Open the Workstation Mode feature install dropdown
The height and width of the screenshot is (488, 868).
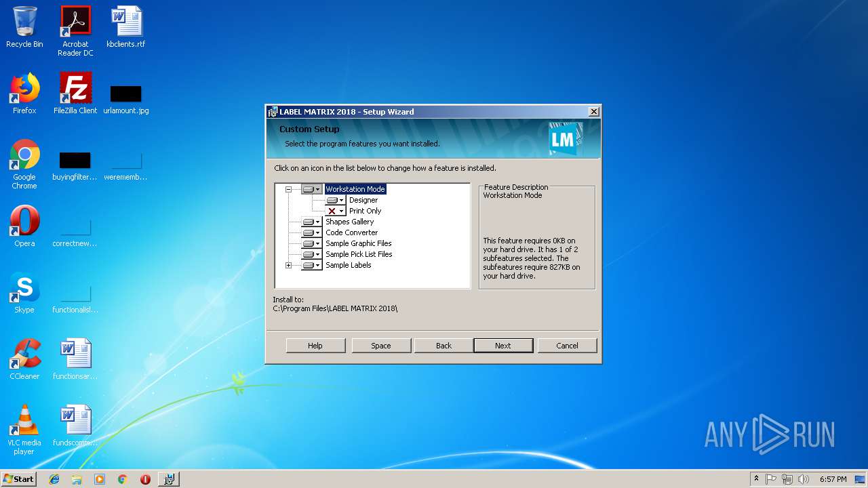tap(312, 190)
